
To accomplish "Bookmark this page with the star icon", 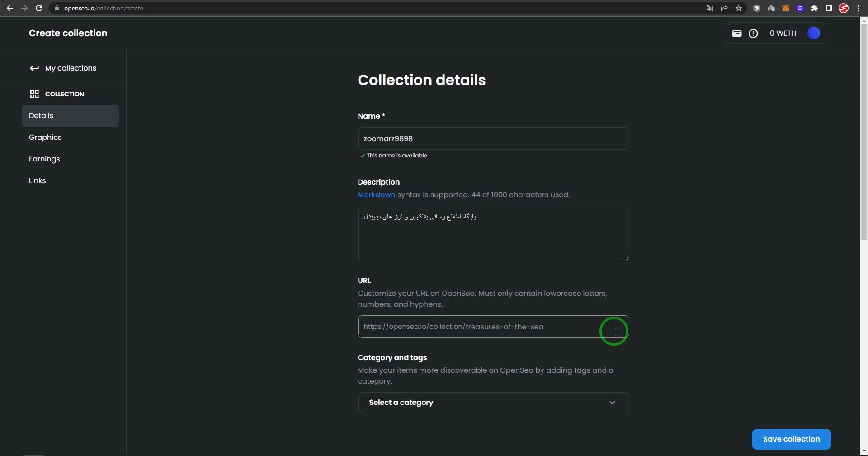I will pyautogui.click(x=739, y=8).
